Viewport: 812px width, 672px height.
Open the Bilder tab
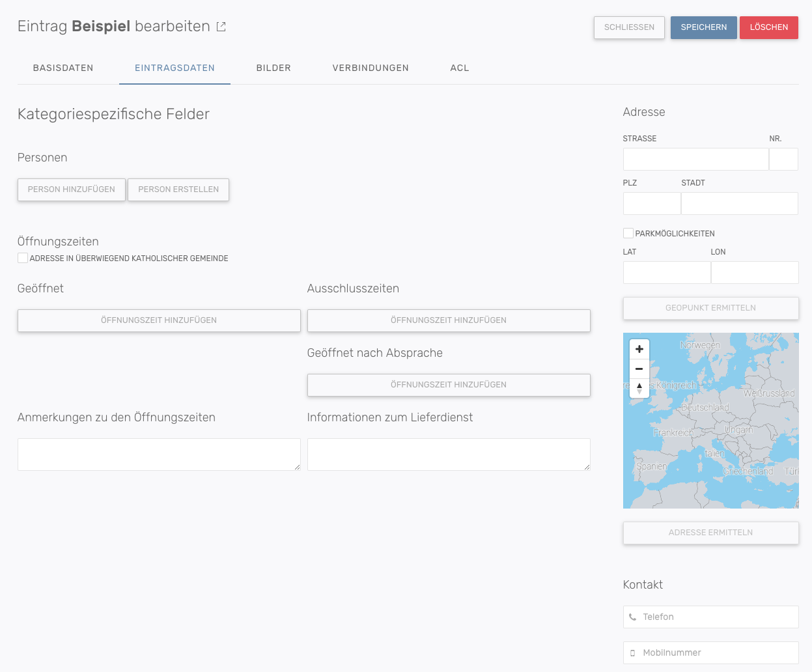pyautogui.click(x=273, y=68)
